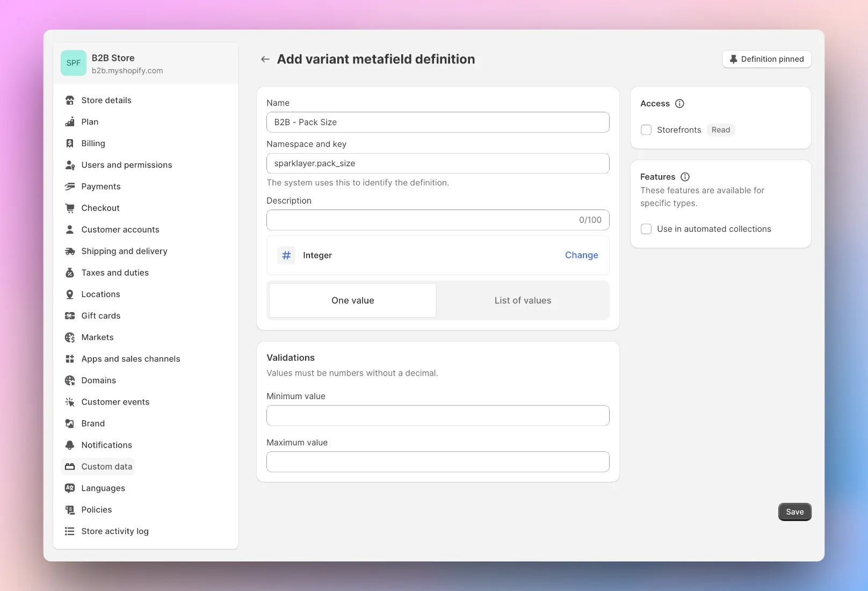Open the Policies settings page
The image size is (868, 591).
coord(97,509)
